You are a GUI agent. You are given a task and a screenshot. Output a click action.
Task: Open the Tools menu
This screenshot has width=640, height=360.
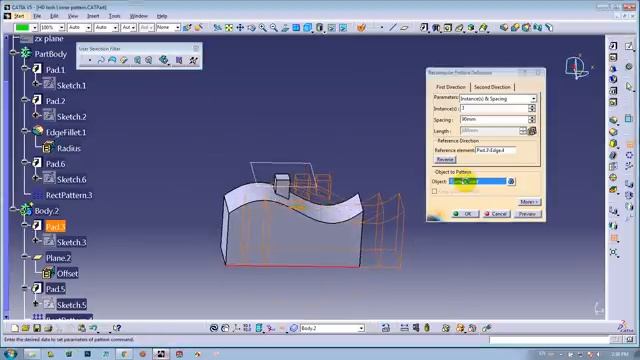click(x=114, y=16)
